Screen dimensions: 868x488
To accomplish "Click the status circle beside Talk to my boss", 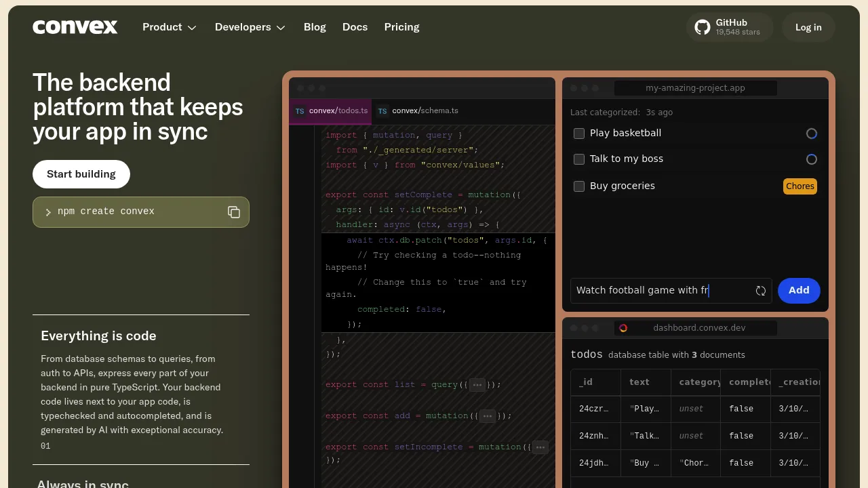I will click(x=812, y=159).
